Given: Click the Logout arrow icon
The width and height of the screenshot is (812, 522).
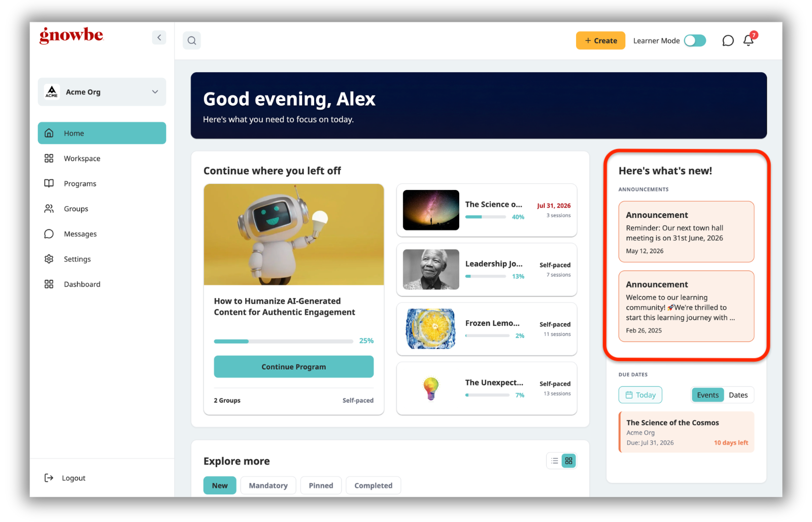Looking at the screenshot, I should 49,478.
